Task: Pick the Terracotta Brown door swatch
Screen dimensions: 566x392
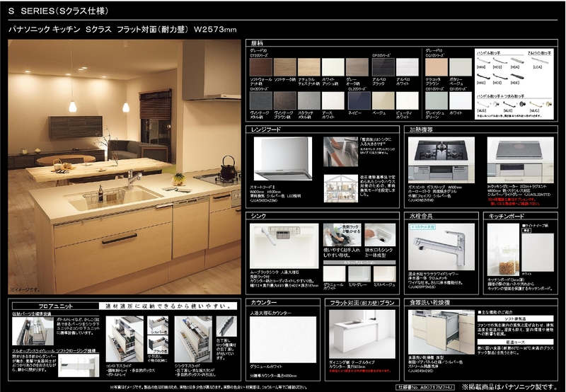Action: (x=436, y=67)
